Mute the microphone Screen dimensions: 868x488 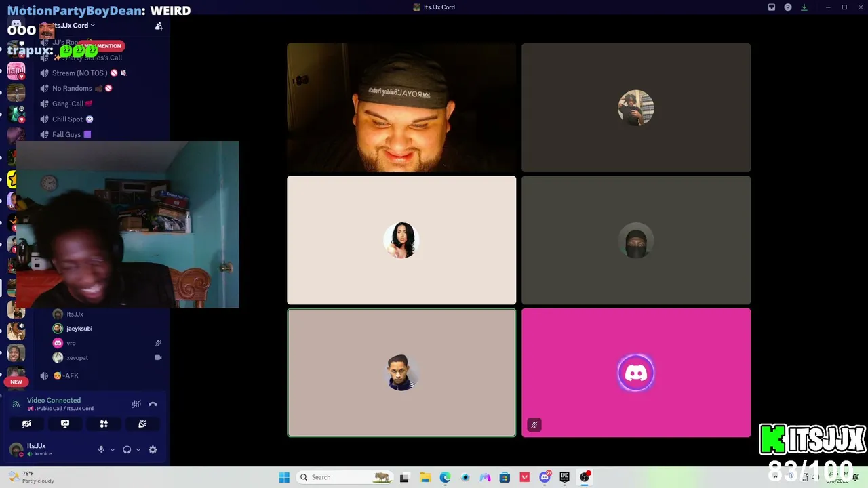coord(101,449)
